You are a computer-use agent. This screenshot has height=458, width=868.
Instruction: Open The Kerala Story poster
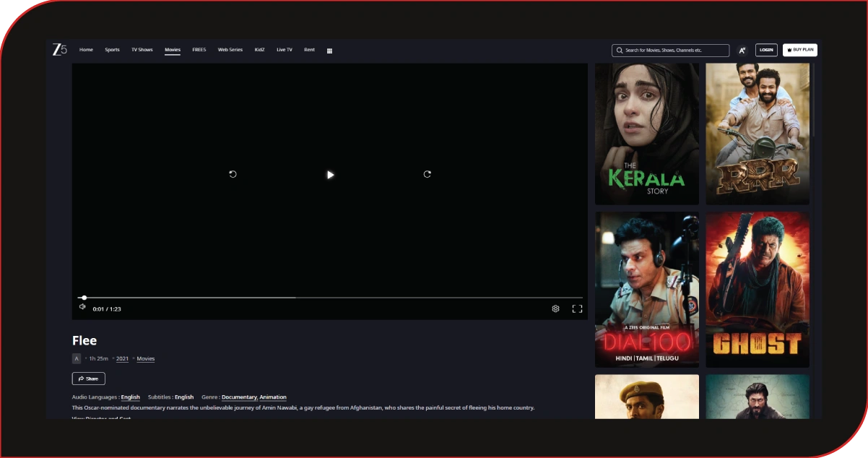647,134
